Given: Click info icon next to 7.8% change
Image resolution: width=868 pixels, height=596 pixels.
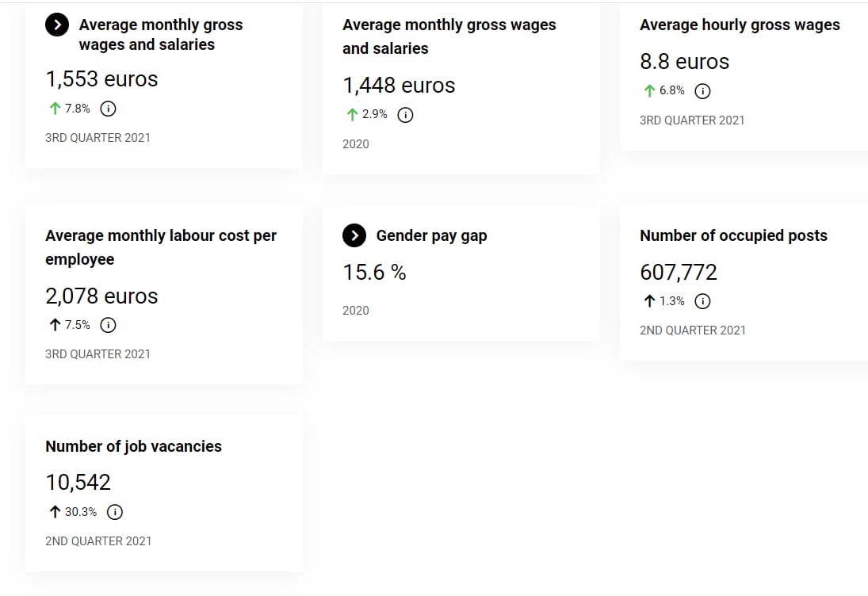Looking at the screenshot, I should [x=109, y=109].
